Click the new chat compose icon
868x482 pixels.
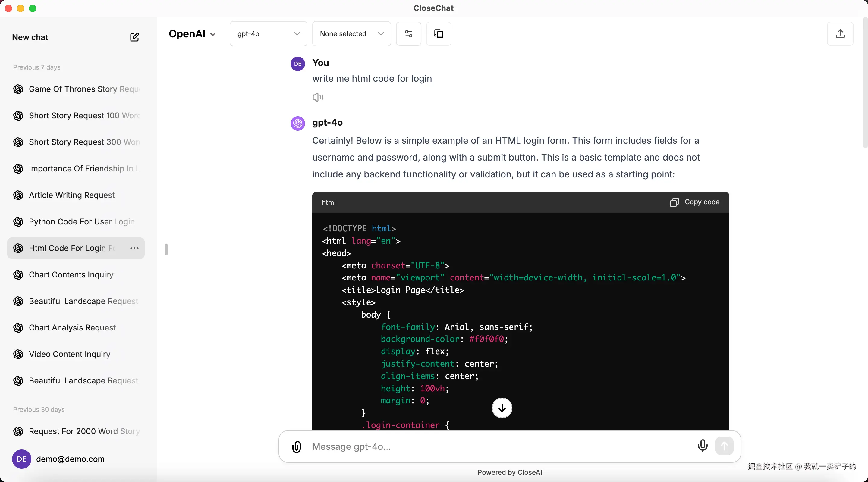134,37
